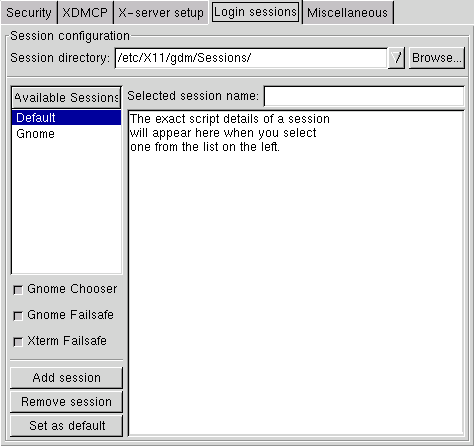Check the Xterm Failsafe option
The width and height of the screenshot is (474, 446).
pos(18,342)
